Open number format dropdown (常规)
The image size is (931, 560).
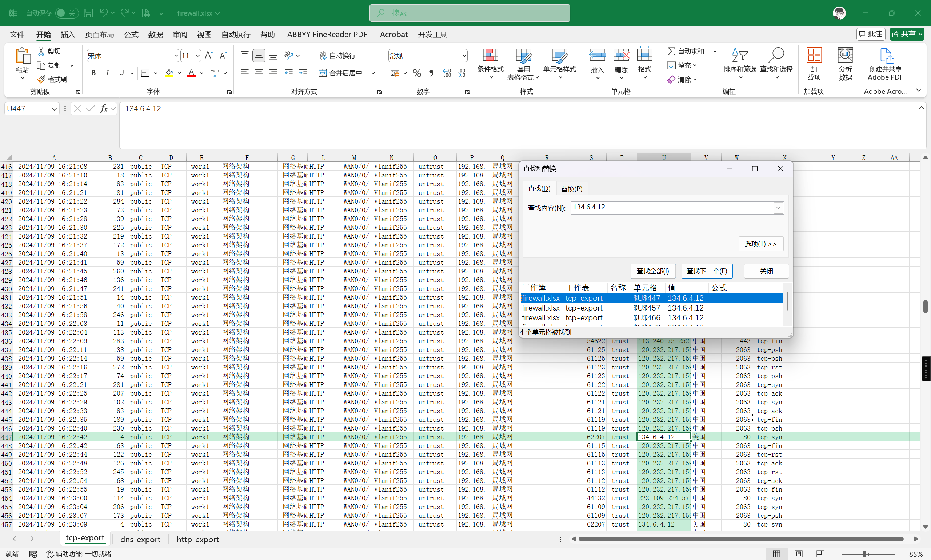point(464,56)
